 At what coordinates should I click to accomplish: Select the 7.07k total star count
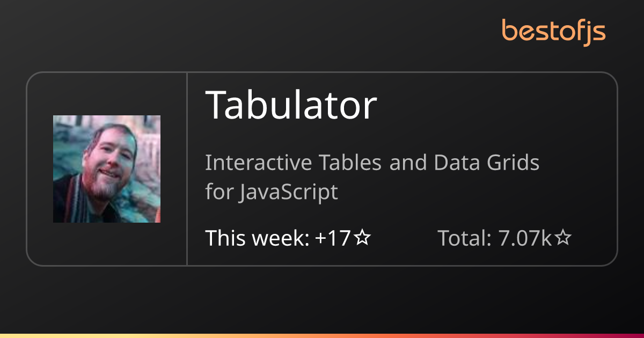pos(525,238)
